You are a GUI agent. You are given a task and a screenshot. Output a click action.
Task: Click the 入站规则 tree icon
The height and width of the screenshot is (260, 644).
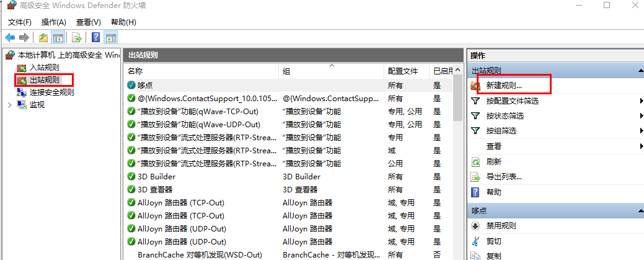click(x=21, y=67)
